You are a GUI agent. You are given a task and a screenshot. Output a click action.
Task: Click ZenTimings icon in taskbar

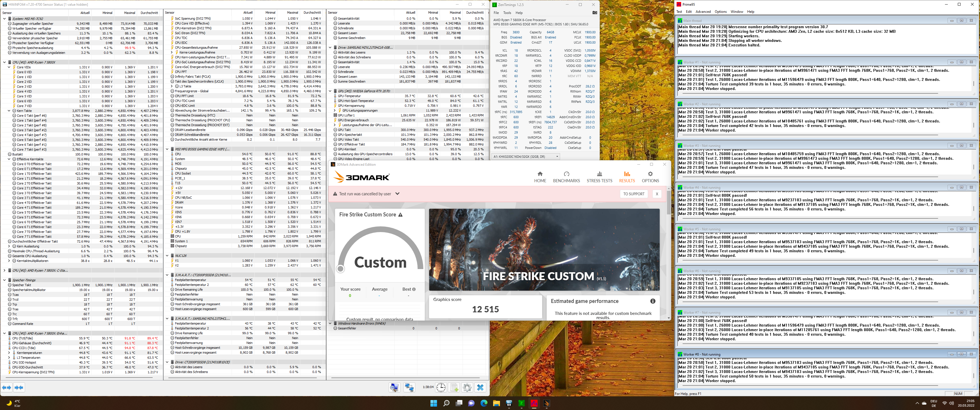tap(522, 403)
